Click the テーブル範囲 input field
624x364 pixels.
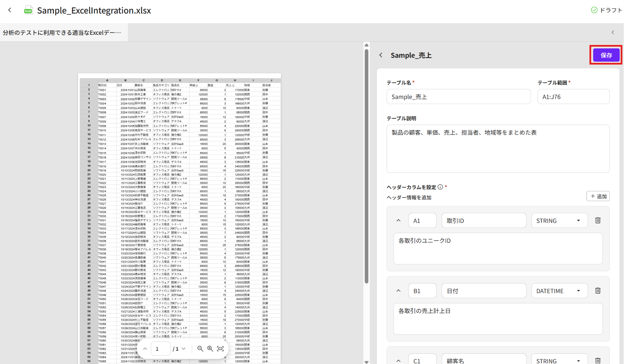[573, 97]
